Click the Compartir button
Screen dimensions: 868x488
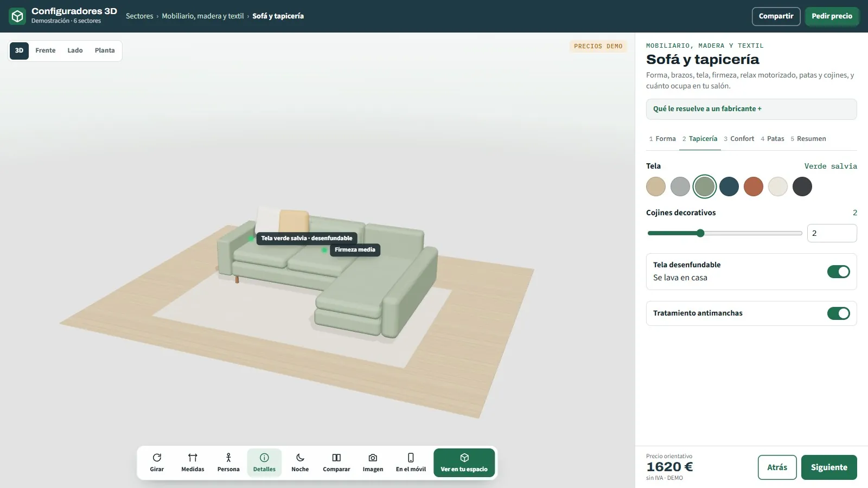[776, 16]
